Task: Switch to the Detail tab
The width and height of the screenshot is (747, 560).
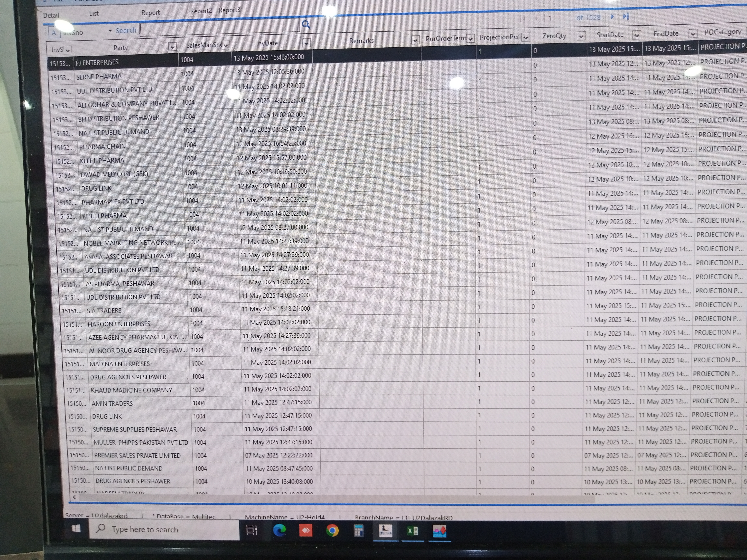Action: (51, 15)
